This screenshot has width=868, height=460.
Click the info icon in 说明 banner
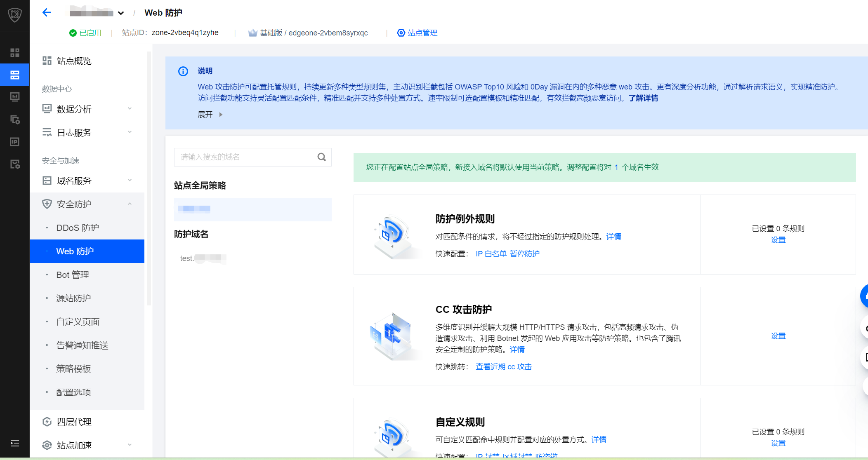click(x=183, y=71)
